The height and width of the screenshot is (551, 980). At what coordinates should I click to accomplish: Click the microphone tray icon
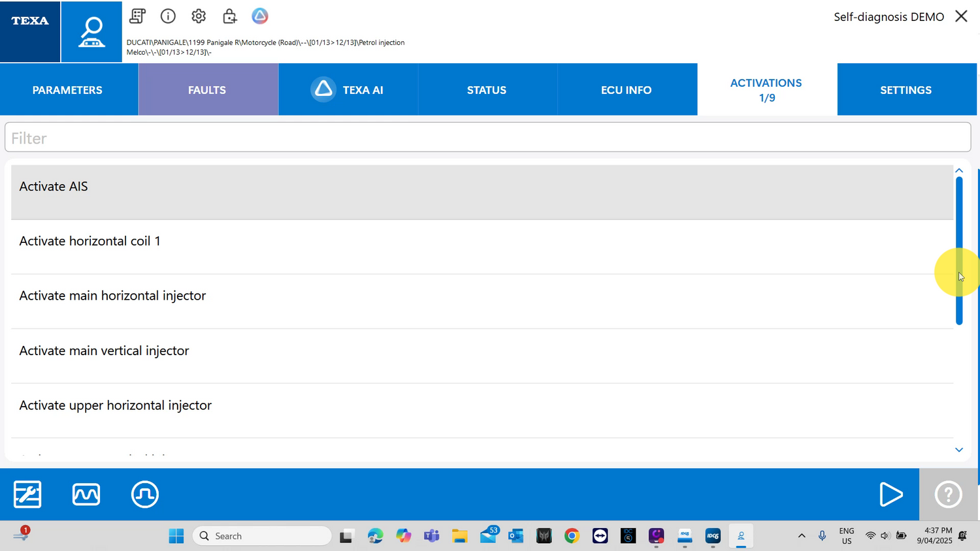coord(822,536)
